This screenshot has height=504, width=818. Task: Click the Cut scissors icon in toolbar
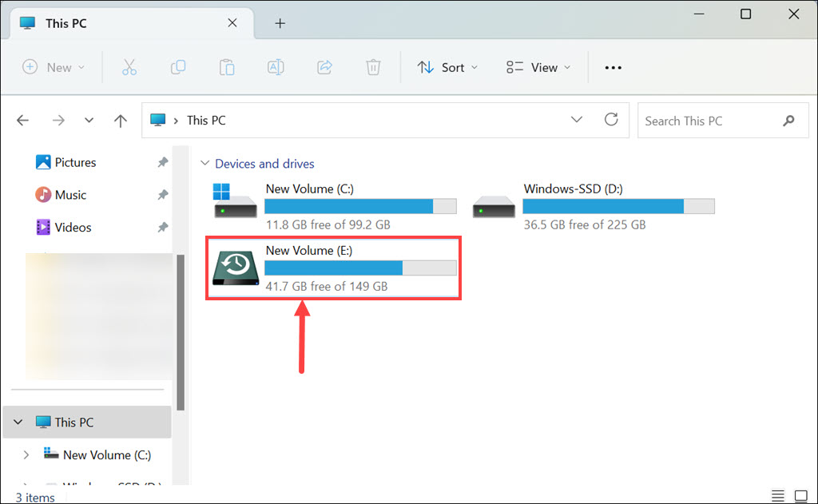tap(129, 68)
